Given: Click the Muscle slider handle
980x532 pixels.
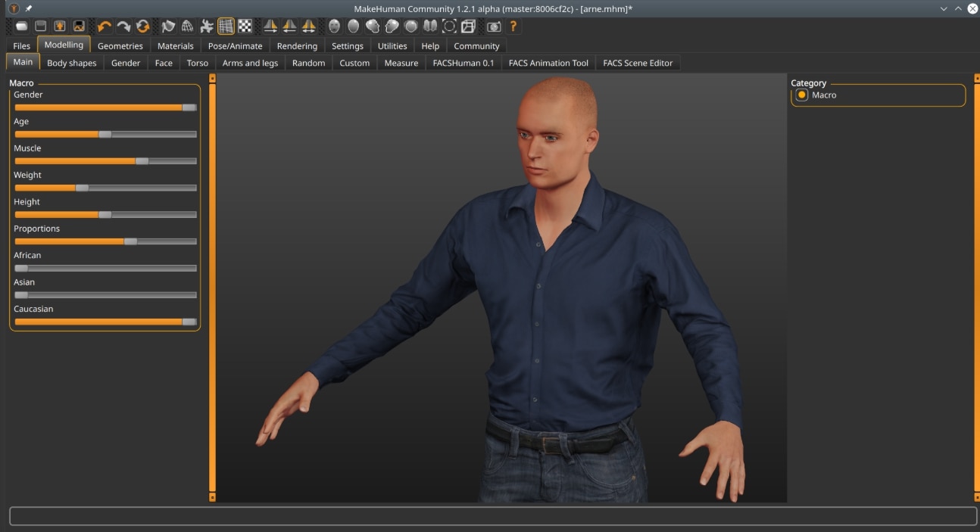Looking at the screenshot, I should coord(142,161).
